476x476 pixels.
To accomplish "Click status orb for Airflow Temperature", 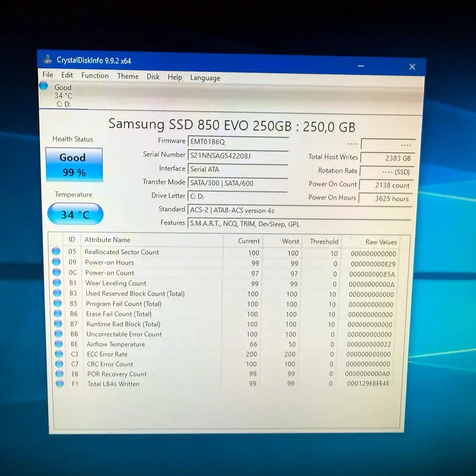I will coord(59,344).
